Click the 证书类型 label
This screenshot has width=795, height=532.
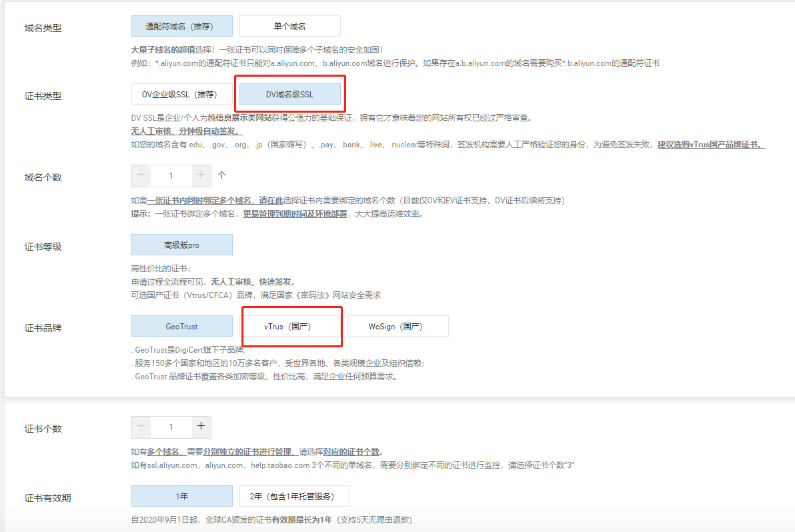[43, 96]
